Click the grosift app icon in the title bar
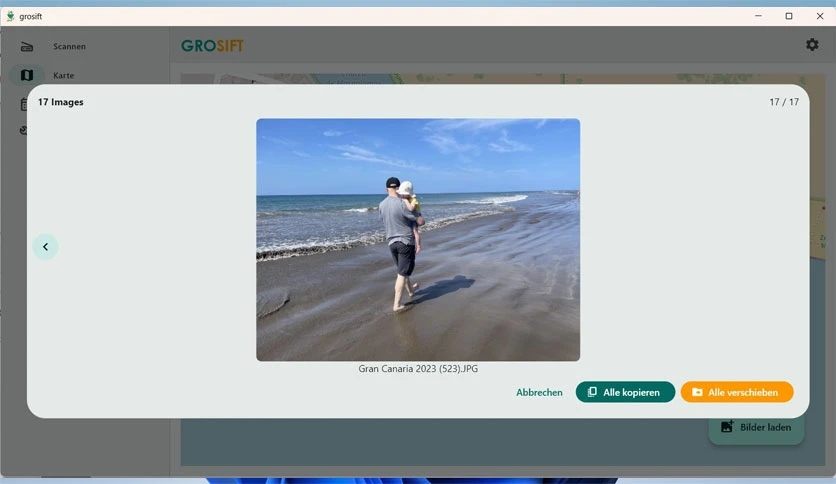836x484 pixels. tap(10, 17)
